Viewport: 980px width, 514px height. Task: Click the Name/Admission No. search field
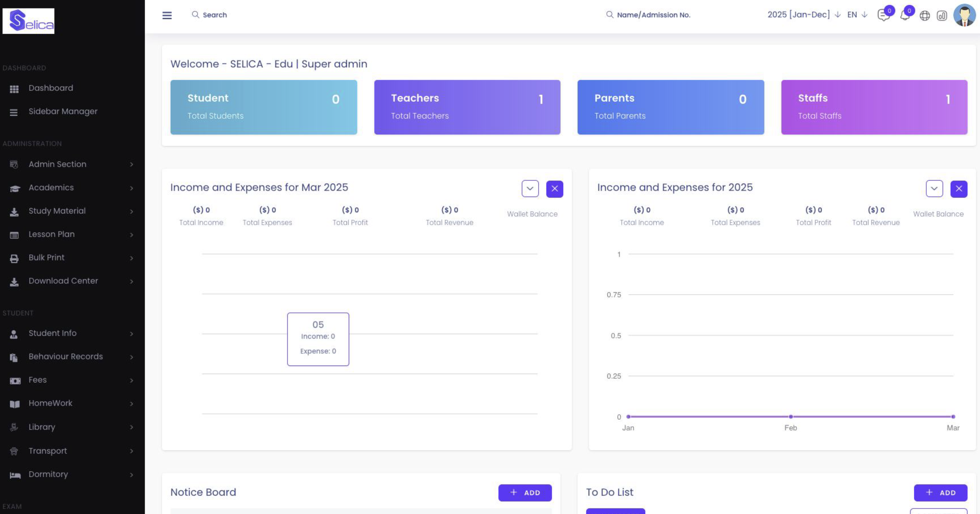pyautogui.click(x=653, y=15)
